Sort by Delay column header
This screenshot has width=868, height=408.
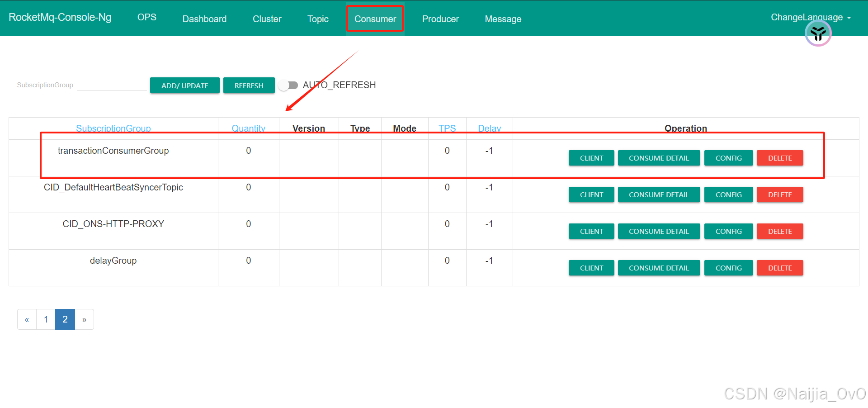490,128
